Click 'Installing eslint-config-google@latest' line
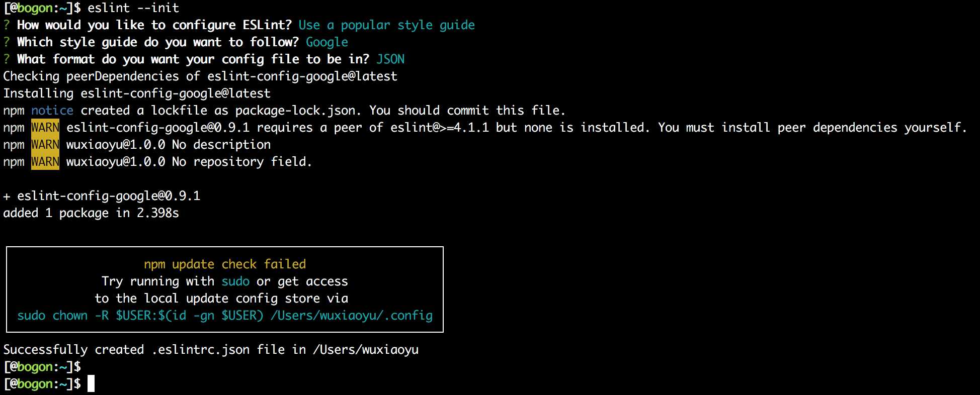 pos(137,93)
